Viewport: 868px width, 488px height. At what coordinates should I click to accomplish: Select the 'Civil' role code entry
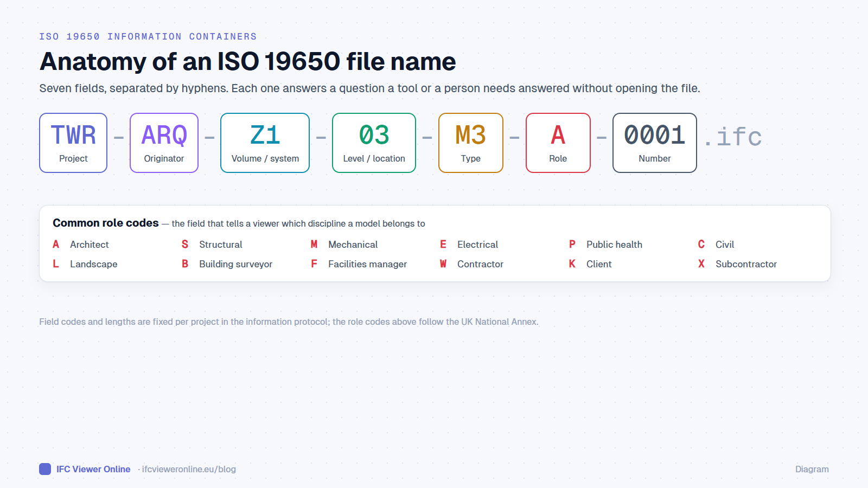[716, 245]
